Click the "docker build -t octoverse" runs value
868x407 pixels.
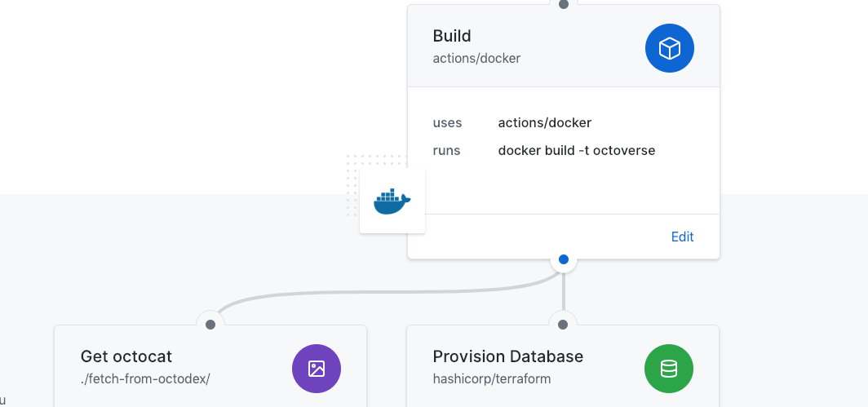(576, 150)
